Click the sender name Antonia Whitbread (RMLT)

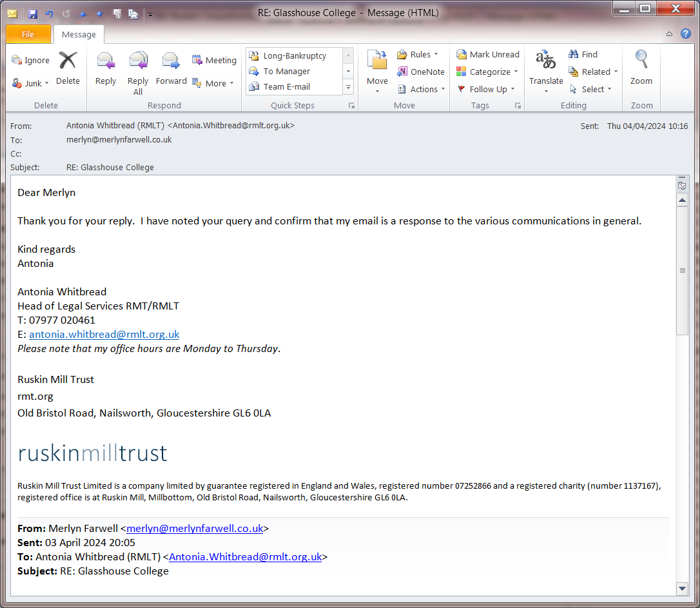coord(115,126)
